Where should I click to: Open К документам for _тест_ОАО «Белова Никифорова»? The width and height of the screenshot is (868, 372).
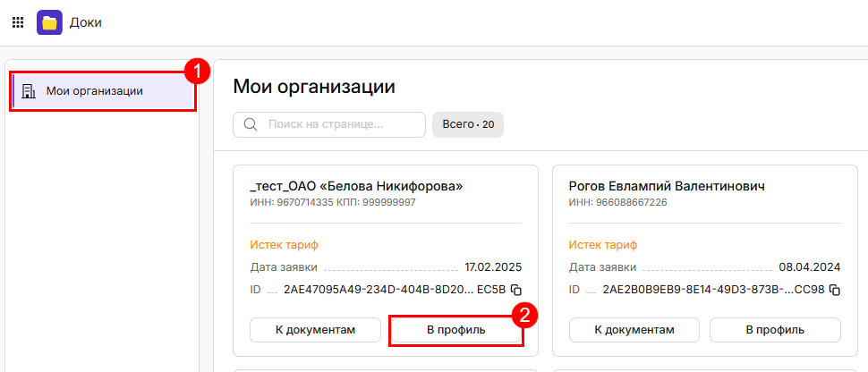(315, 330)
